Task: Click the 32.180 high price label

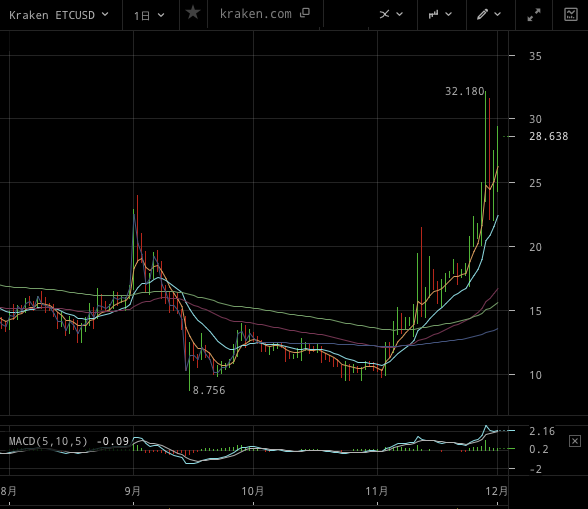Action: click(x=464, y=91)
